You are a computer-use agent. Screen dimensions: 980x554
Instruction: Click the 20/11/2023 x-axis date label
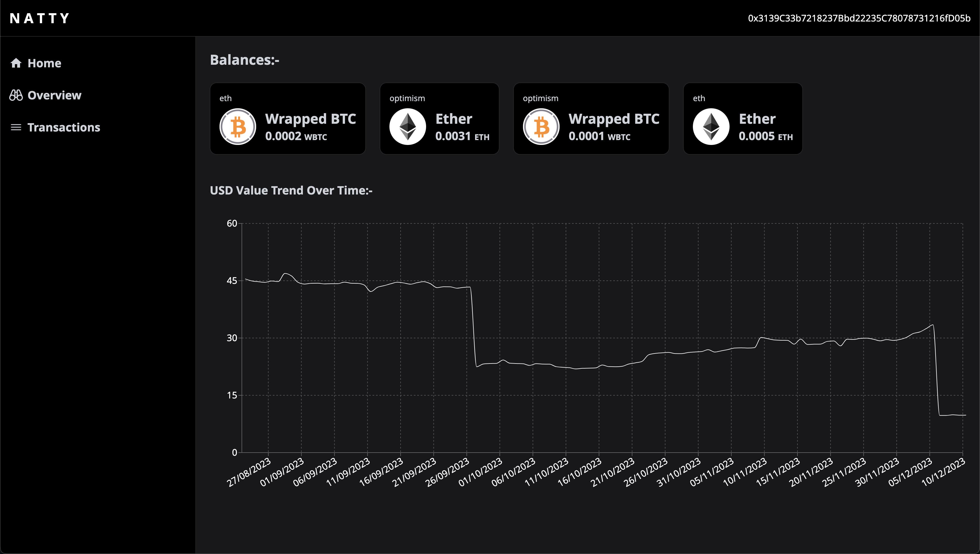812,472
